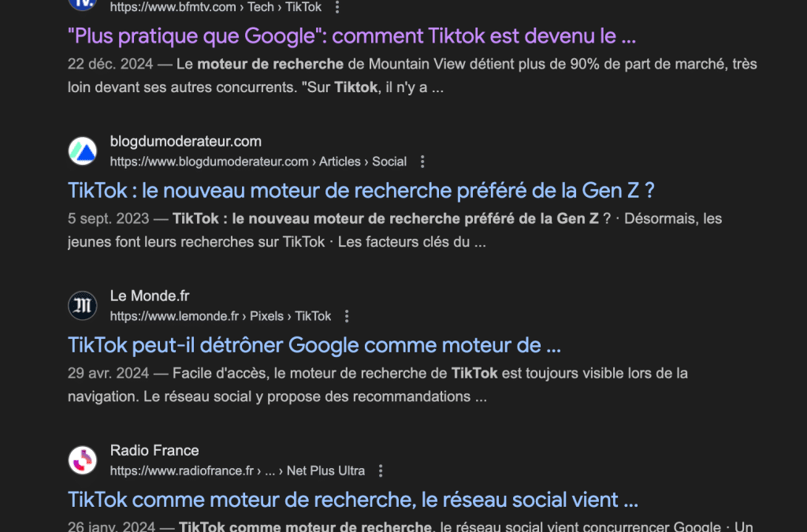Open the three-dot menu for the blogdumoderateur result
The width and height of the screenshot is (807, 532).
tap(422, 162)
